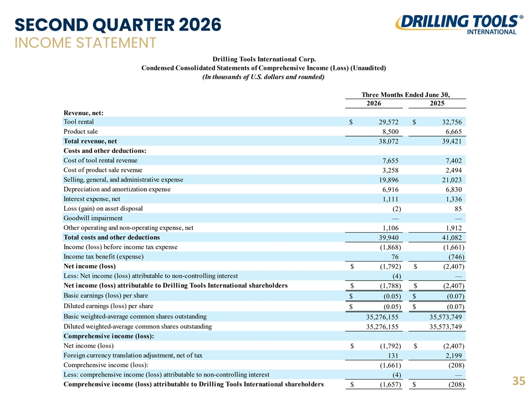Select "Total costs and other deductions" label
The width and height of the screenshot is (532, 399).
click(x=111, y=238)
